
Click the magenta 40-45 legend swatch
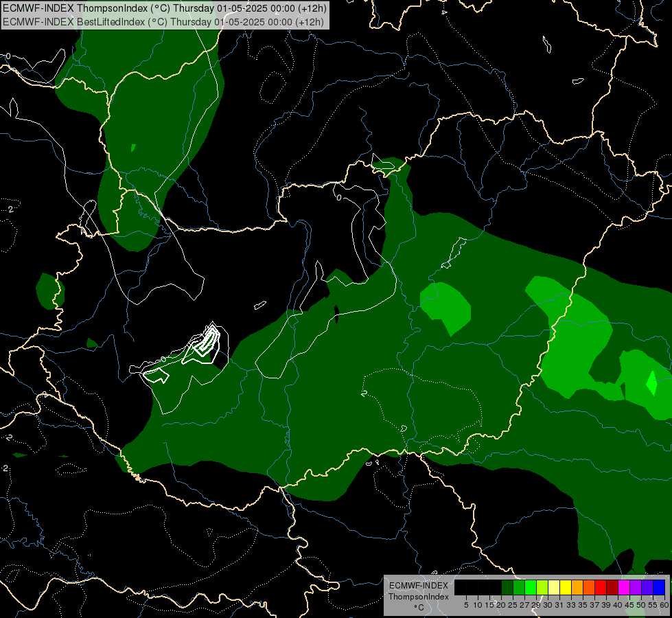click(624, 587)
